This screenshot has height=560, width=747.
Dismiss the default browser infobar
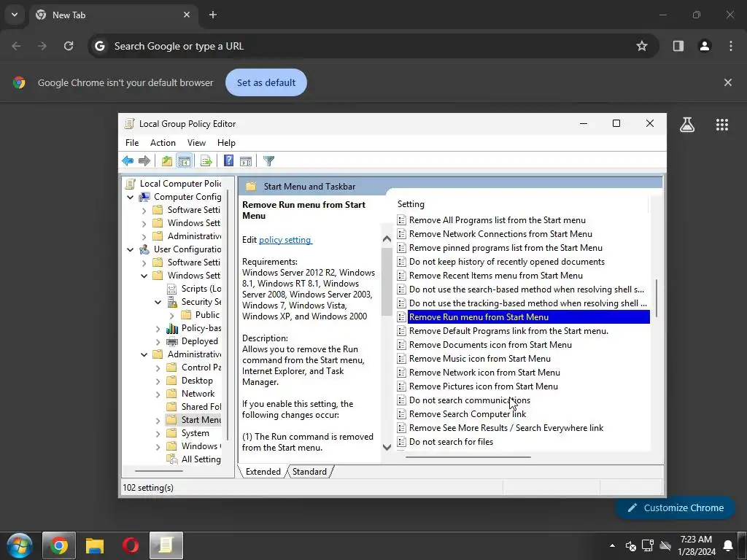[728, 82]
